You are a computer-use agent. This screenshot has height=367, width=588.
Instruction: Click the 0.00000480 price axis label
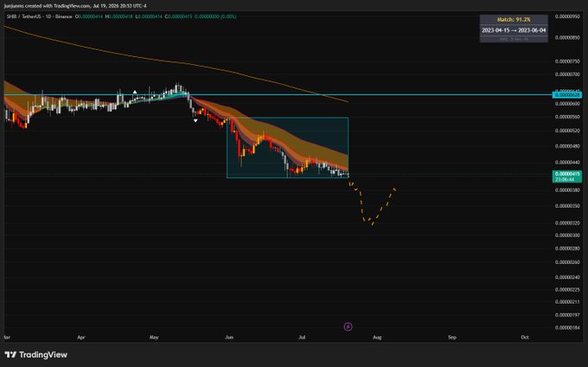567,146
